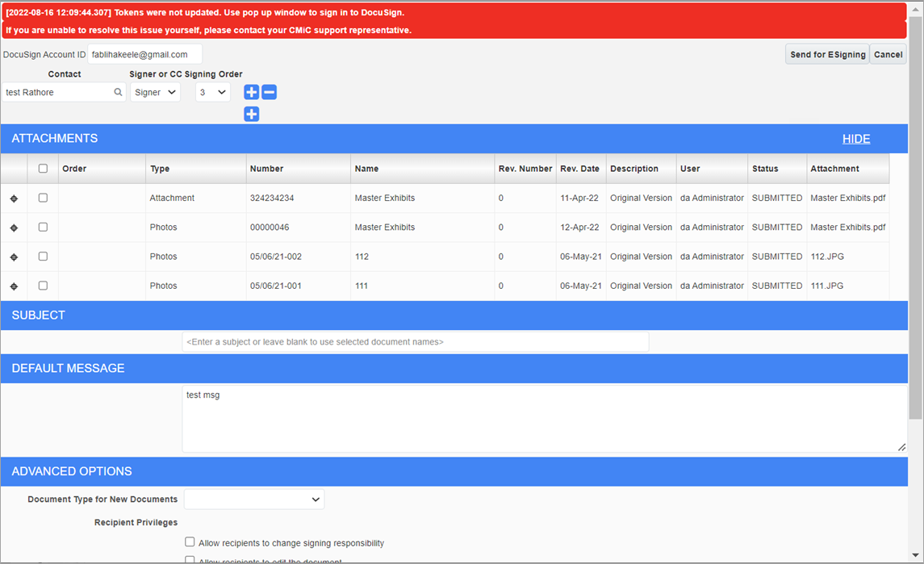Click the vertical scrollbar thumb
Viewport: 924px width, 564px height.
915,218
